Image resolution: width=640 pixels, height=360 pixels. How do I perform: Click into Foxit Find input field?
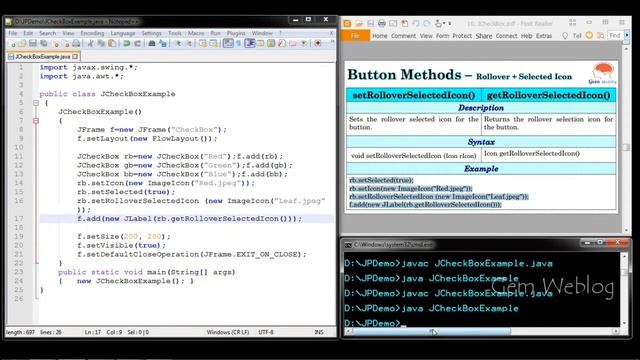click(616, 36)
